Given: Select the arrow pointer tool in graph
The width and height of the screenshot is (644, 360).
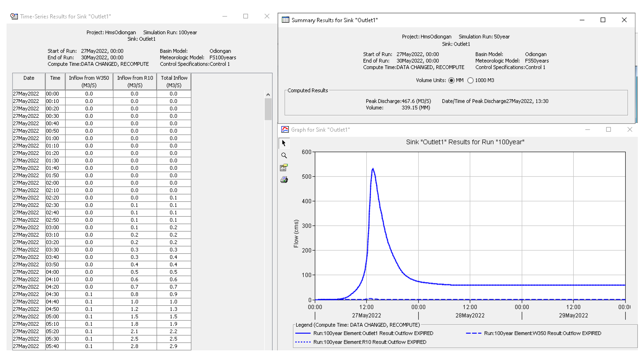Looking at the screenshot, I should [x=284, y=143].
